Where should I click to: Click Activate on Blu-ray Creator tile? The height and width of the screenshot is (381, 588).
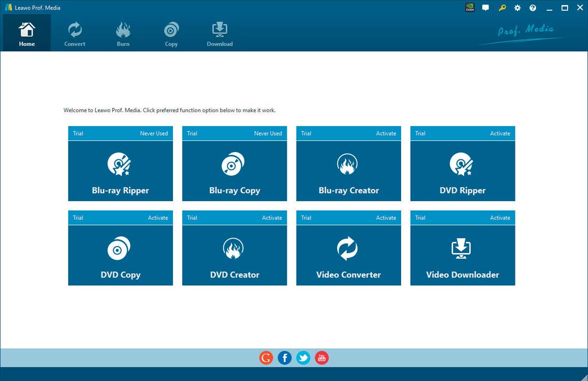[x=386, y=133]
